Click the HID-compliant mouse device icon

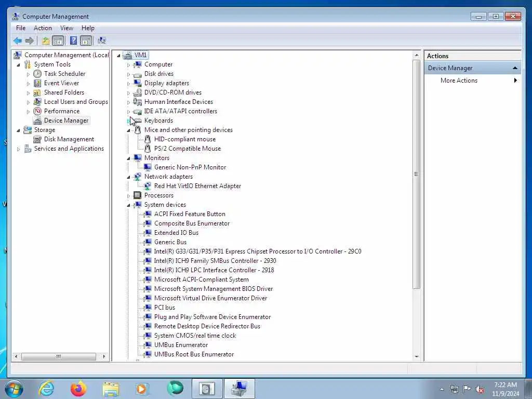tap(147, 139)
